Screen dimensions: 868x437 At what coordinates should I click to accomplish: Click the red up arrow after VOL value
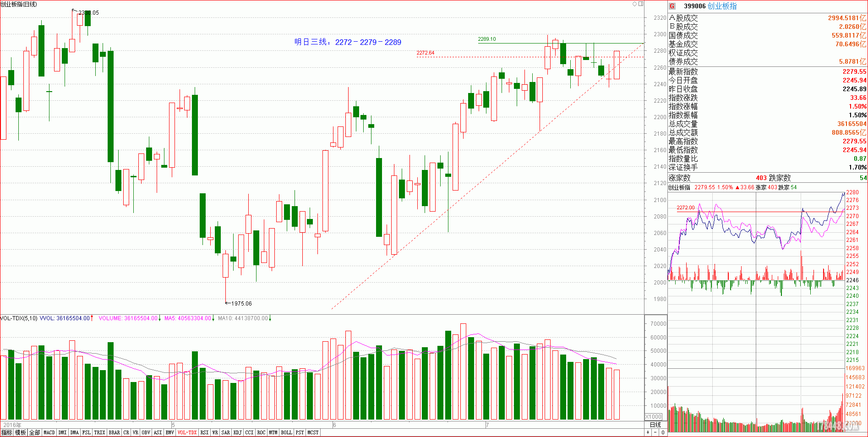pyautogui.click(x=92, y=318)
